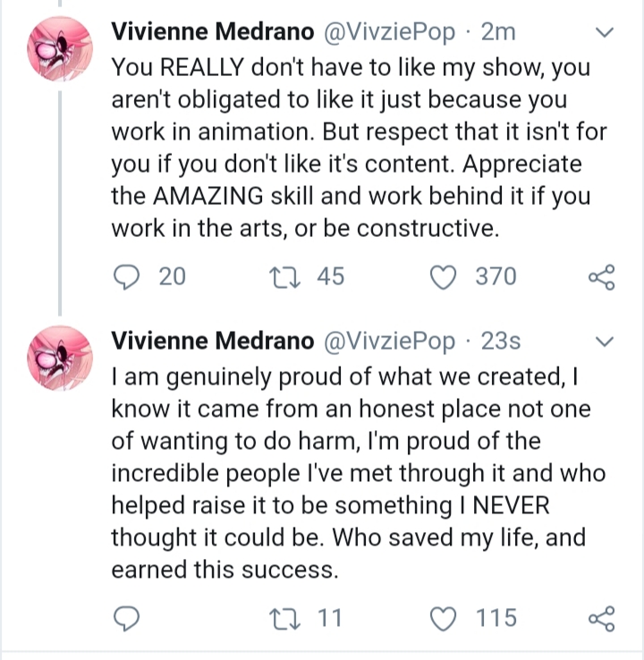Retweet the tweet with 11 retweets
Viewport: 644px width, 660px height.
coord(285,618)
